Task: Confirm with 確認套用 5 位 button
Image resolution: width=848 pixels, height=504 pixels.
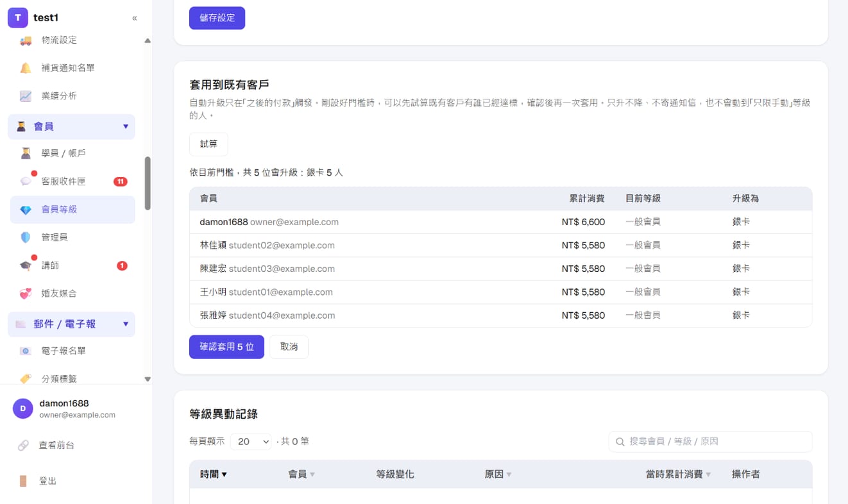Action: click(226, 347)
